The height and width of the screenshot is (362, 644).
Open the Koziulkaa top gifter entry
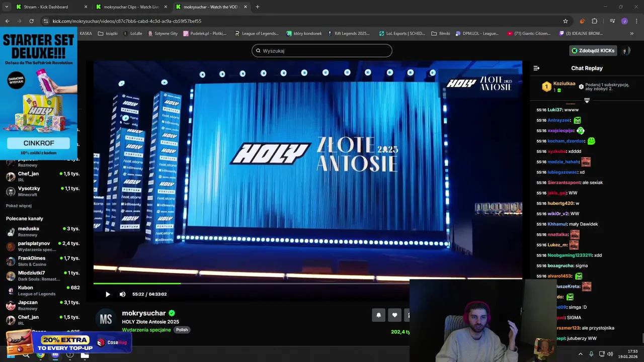pos(559,86)
